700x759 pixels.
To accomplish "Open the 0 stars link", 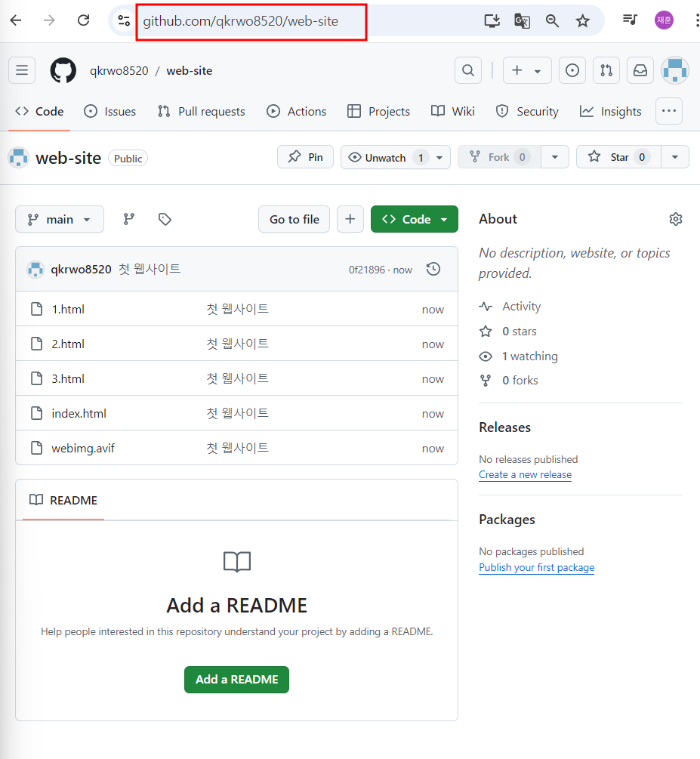I will click(519, 331).
